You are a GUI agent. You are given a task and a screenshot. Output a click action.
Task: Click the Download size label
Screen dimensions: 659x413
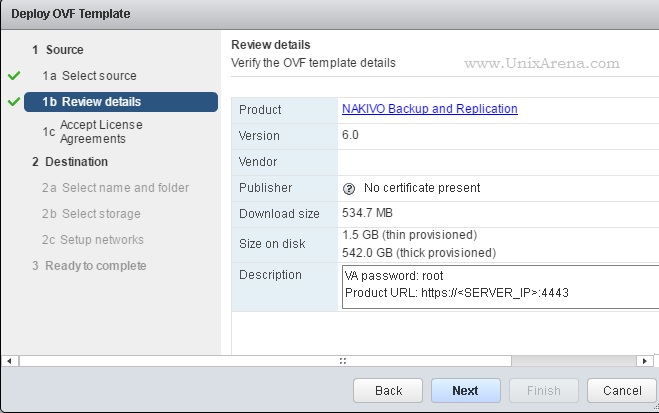(279, 214)
